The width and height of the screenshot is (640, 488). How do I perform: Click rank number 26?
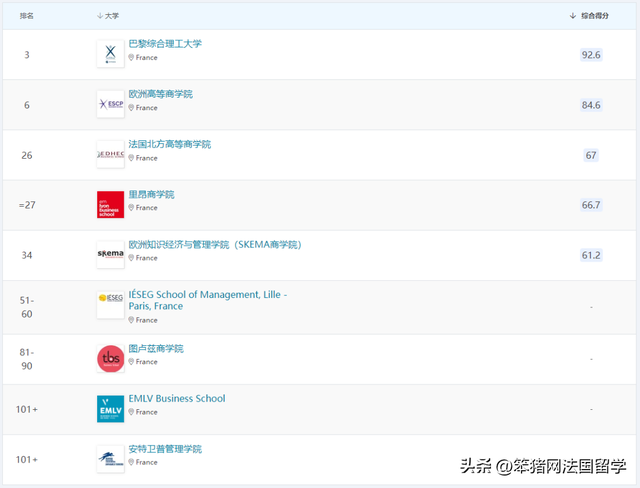coord(27,155)
